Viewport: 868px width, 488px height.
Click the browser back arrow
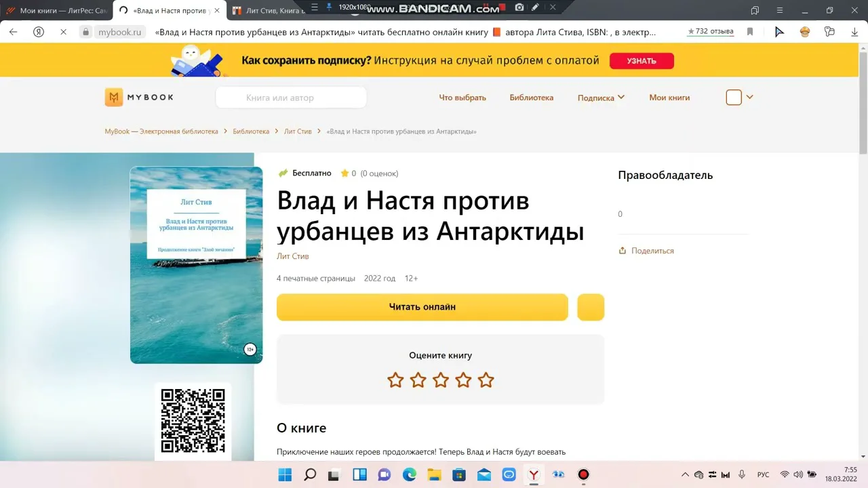tap(14, 32)
